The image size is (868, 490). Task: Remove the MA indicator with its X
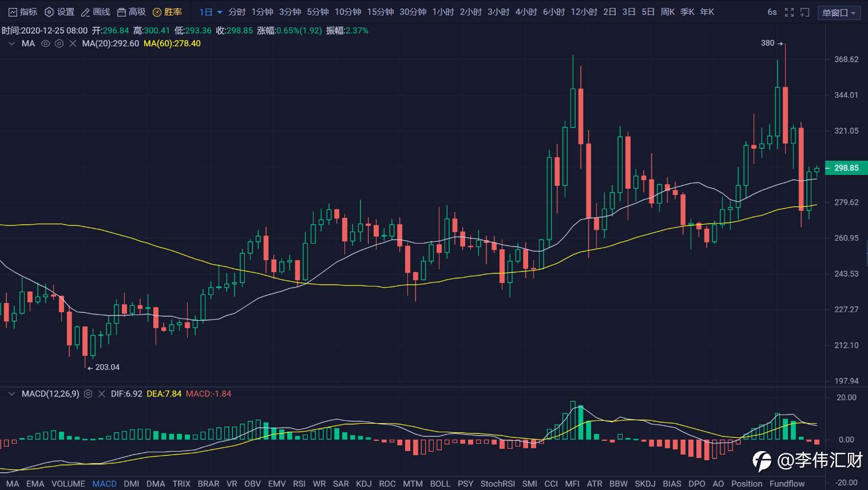coord(73,43)
